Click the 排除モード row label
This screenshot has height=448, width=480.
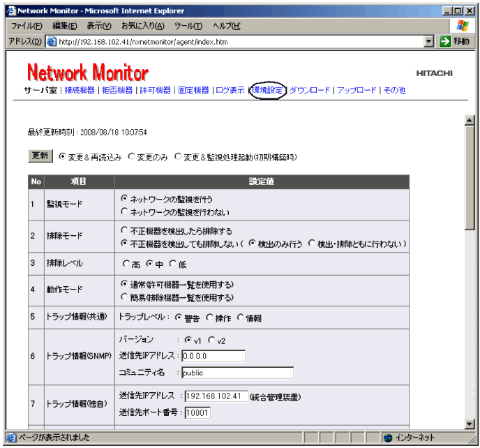pos(65,236)
